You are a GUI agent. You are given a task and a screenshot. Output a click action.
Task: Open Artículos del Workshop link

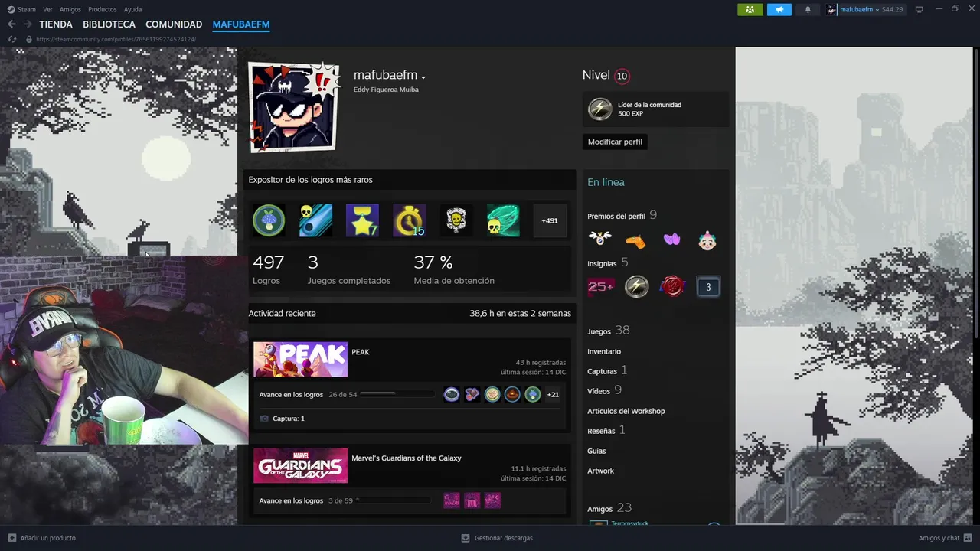626,411
